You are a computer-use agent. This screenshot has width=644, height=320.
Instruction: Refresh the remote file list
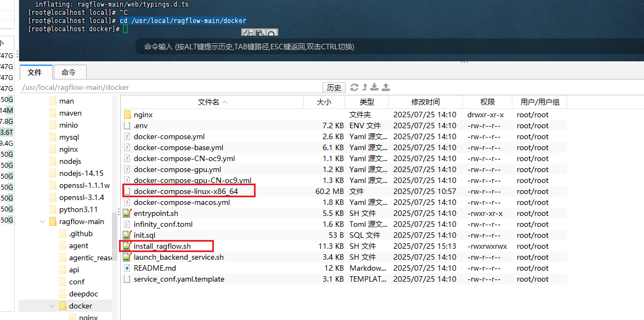pyautogui.click(x=354, y=87)
